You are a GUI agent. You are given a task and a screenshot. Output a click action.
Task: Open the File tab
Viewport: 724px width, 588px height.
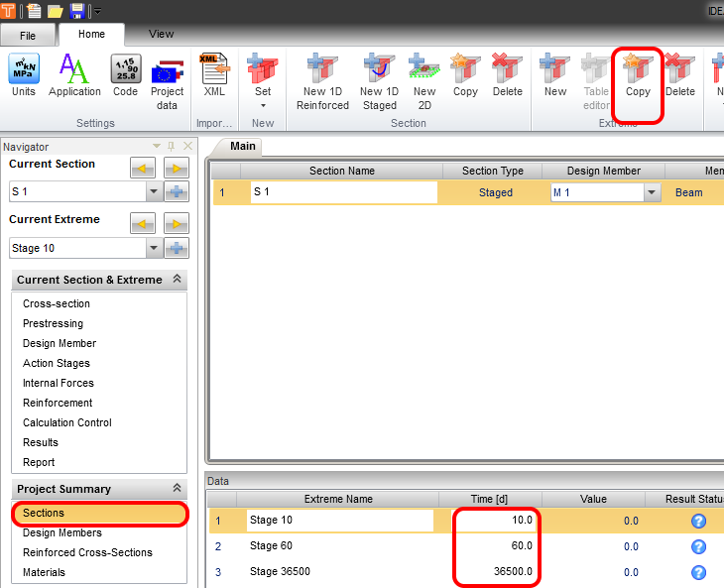(28, 36)
